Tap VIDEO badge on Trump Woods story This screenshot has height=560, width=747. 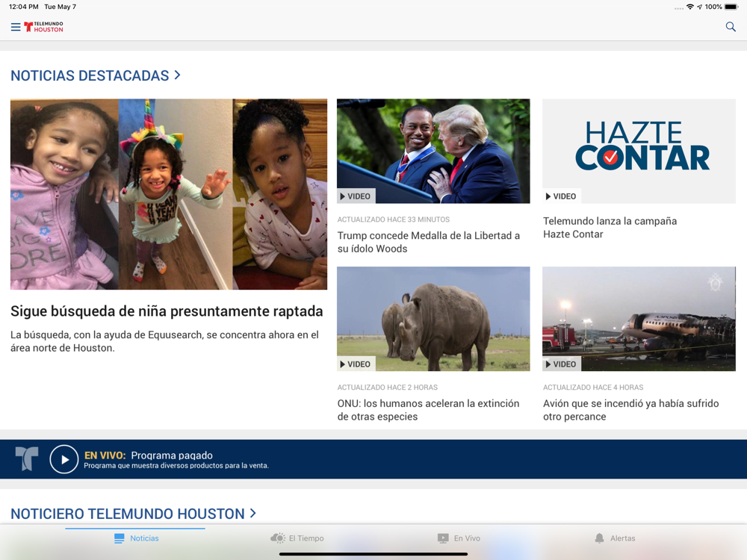pyautogui.click(x=356, y=196)
